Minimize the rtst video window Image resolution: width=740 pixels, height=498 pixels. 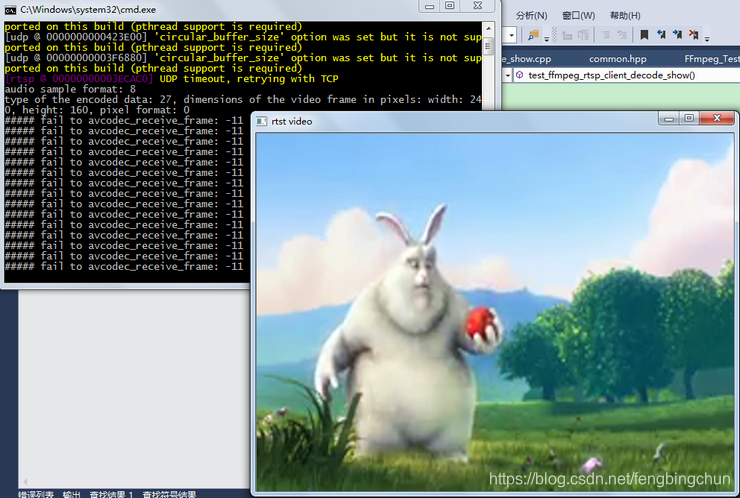pyautogui.click(x=669, y=118)
